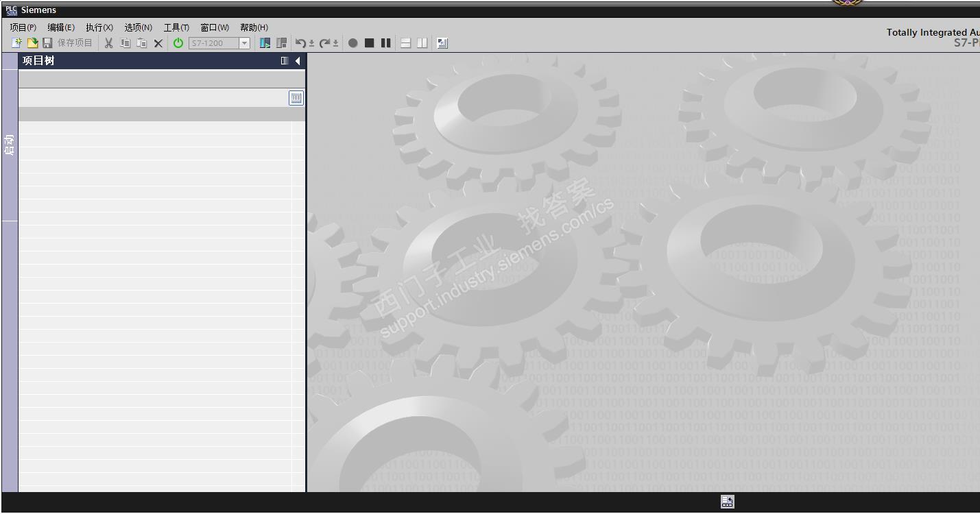
Task: Click the green power-on icon
Action: [178, 43]
